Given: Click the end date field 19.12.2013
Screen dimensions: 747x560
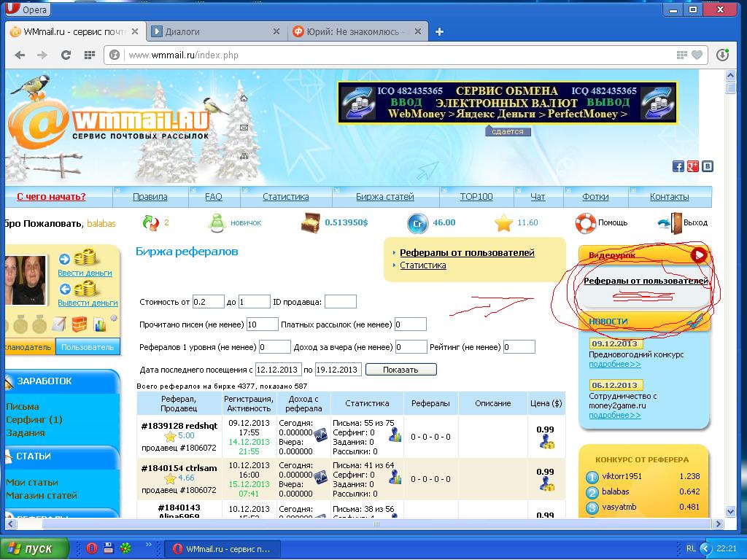Looking at the screenshot, I should click(338, 370).
